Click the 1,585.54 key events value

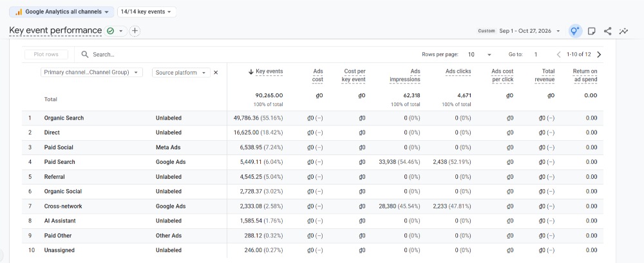251,221
